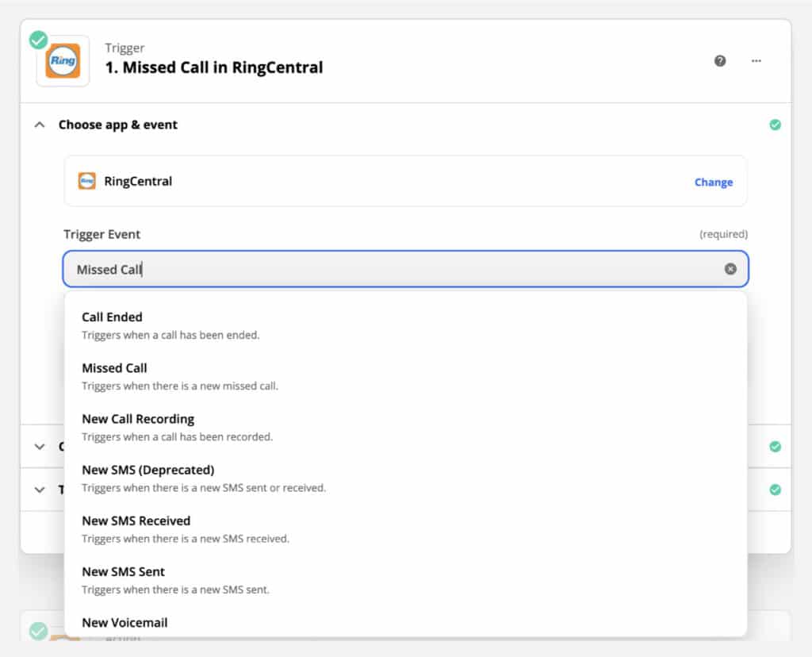Select Missed Call from the event list

pos(114,367)
